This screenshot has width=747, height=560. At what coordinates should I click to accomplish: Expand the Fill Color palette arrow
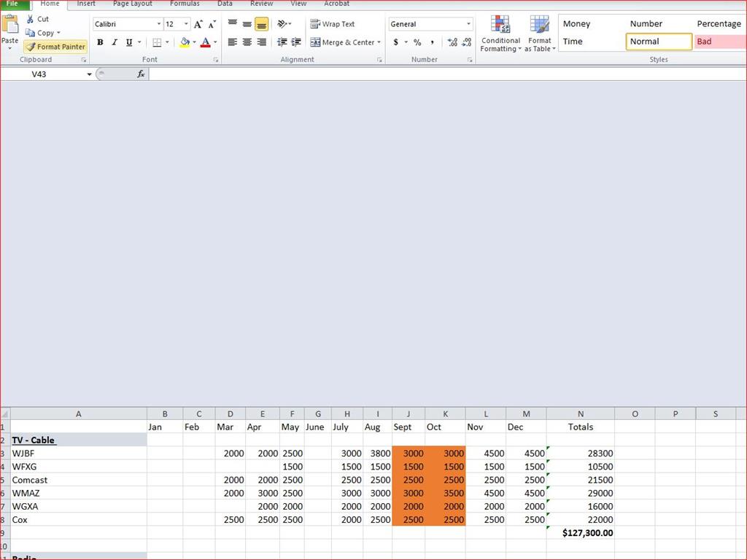[x=194, y=42]
